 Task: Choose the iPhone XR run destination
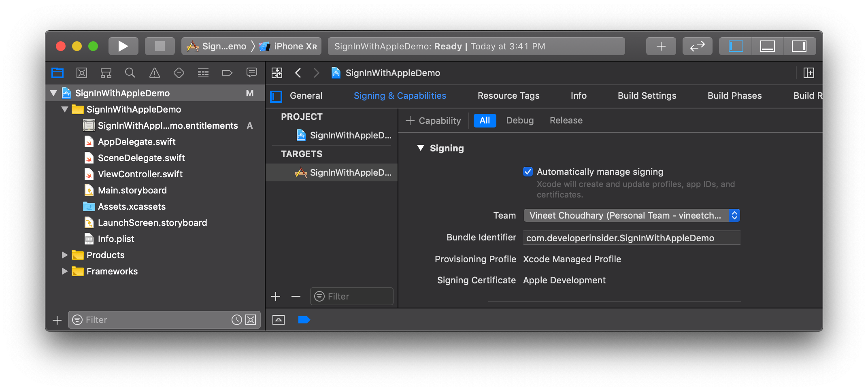click(x=288, y=46)
